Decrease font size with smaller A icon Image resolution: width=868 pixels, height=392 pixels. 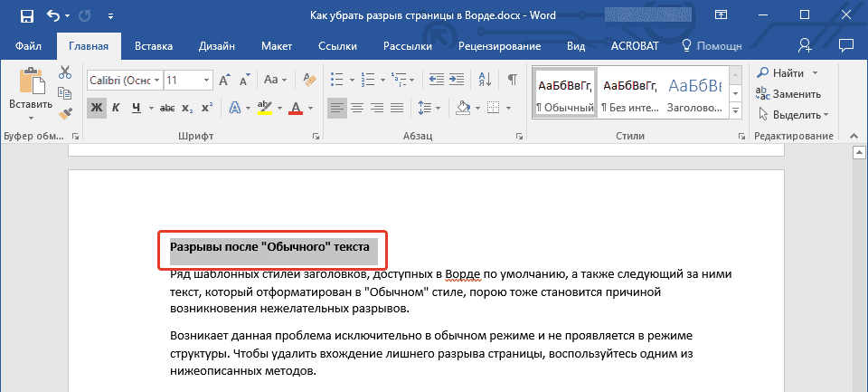245,80
